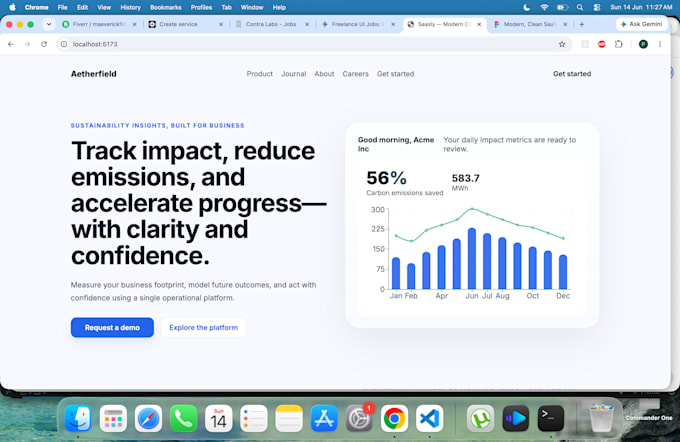The width and height of the screenshot is (680, 442).
Task: Click the localhost:5173 address bar
Action: pos(314,44)
